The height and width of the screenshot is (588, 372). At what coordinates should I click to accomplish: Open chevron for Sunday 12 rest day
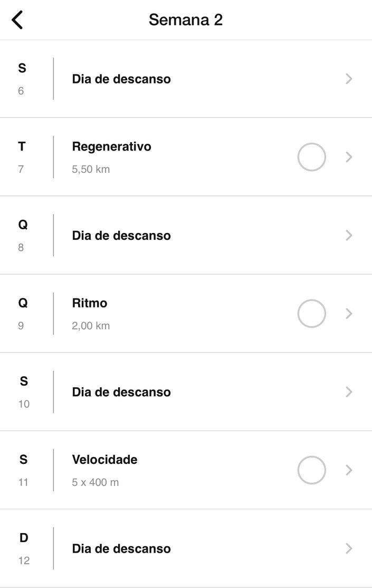(x=348, y=548)
